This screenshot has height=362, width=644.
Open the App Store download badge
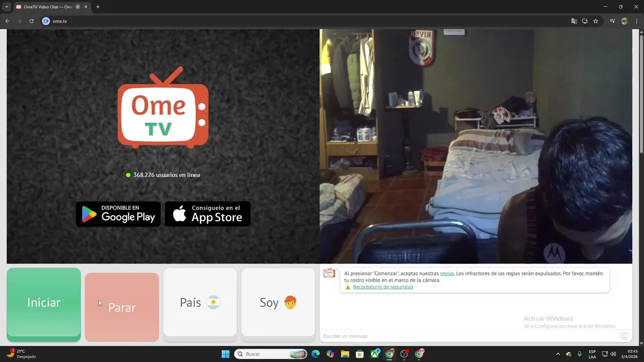208,214
